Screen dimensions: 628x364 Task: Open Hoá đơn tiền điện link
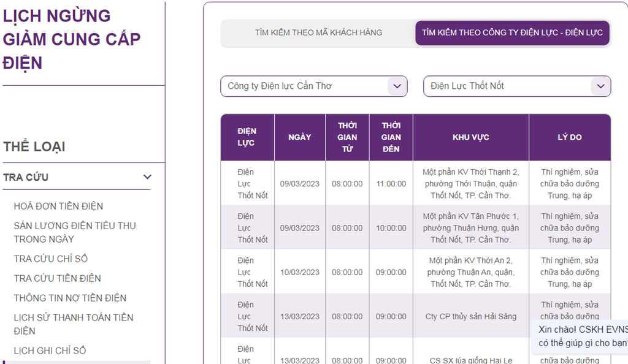pyautogui.click(x=58, y=206)
